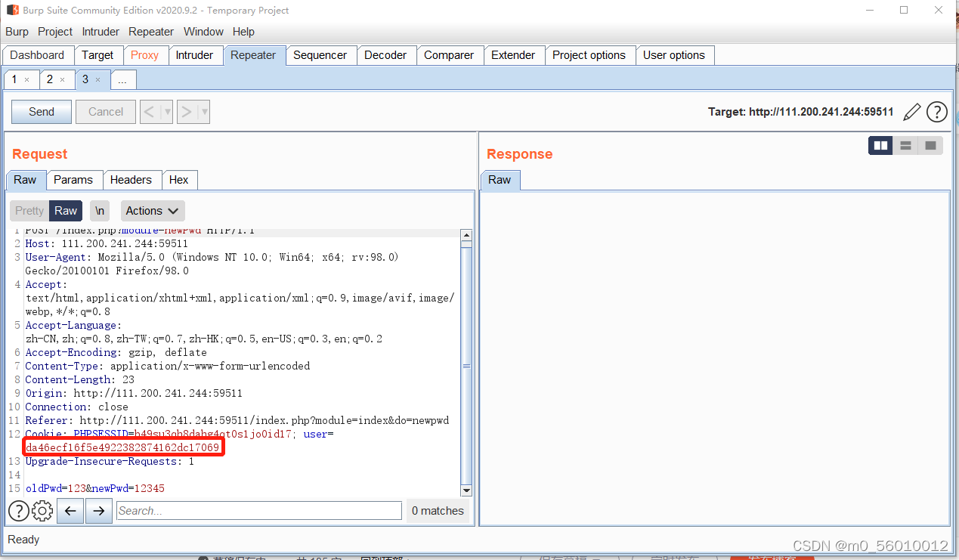
Task: Click the pencil icon to edit target
Action: point(912,112)
